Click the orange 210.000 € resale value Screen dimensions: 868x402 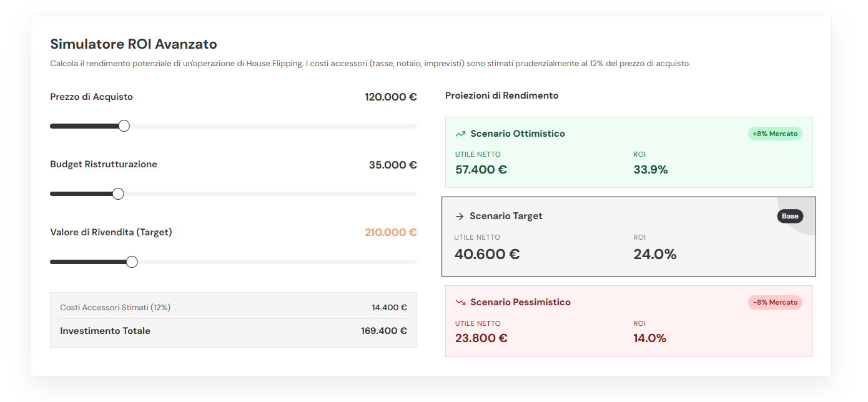pyautogui.click(x=391, y=232)
